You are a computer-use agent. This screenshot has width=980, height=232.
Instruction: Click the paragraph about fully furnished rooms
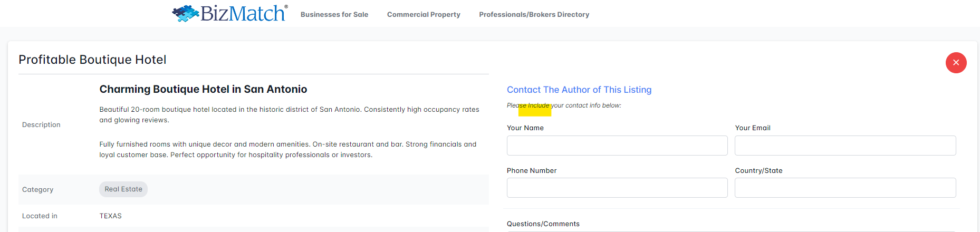click(288, 150)
